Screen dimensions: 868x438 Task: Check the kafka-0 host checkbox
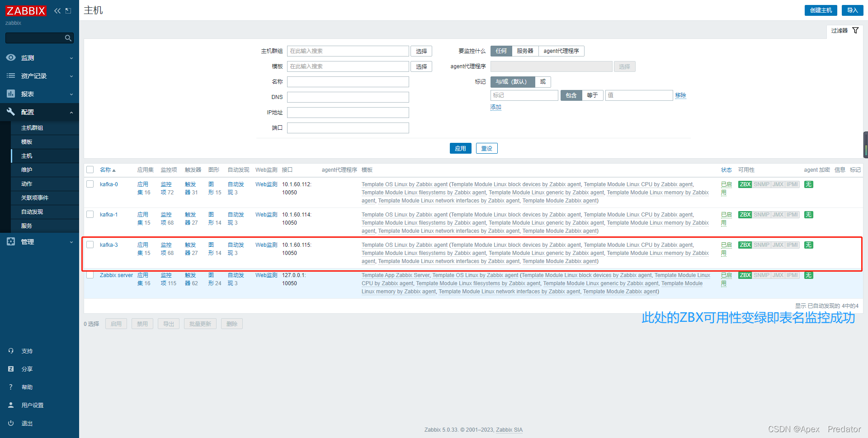[90, 184]
